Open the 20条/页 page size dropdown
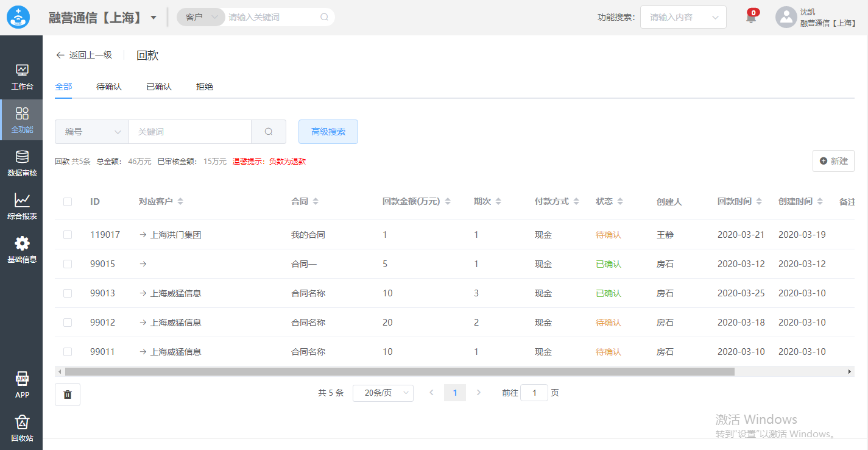The width and height of the screenshot is (868, 450). click(383, 393)
